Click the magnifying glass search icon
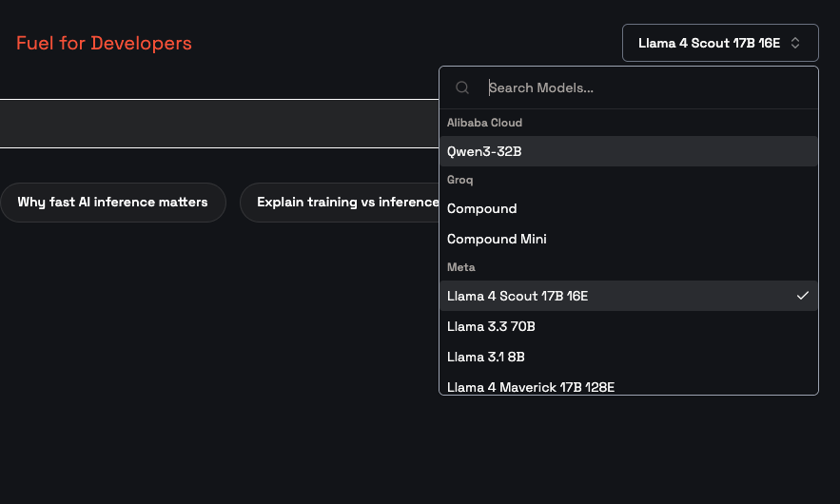The height and width of the screenshot is (504, 840). (462, 87)
